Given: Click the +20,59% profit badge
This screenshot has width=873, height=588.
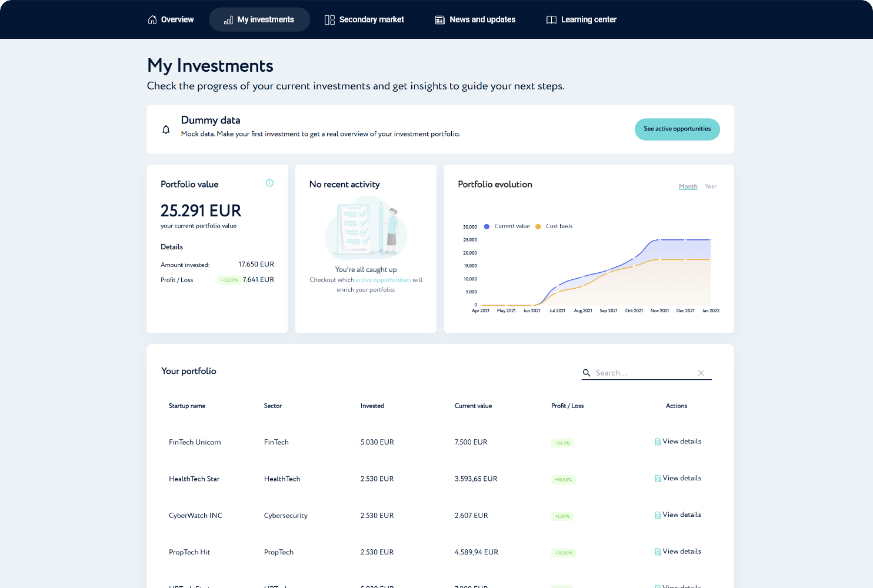Looking at the screenshot, I should (x=564, y=553).
